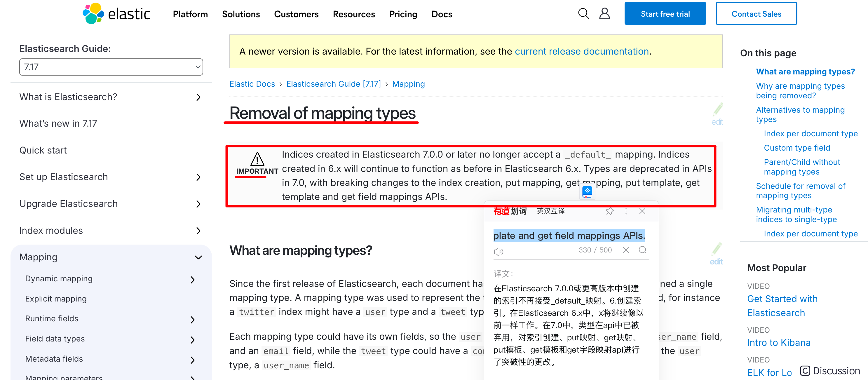Click the blue dictionary book floating icon

[587, 192]
